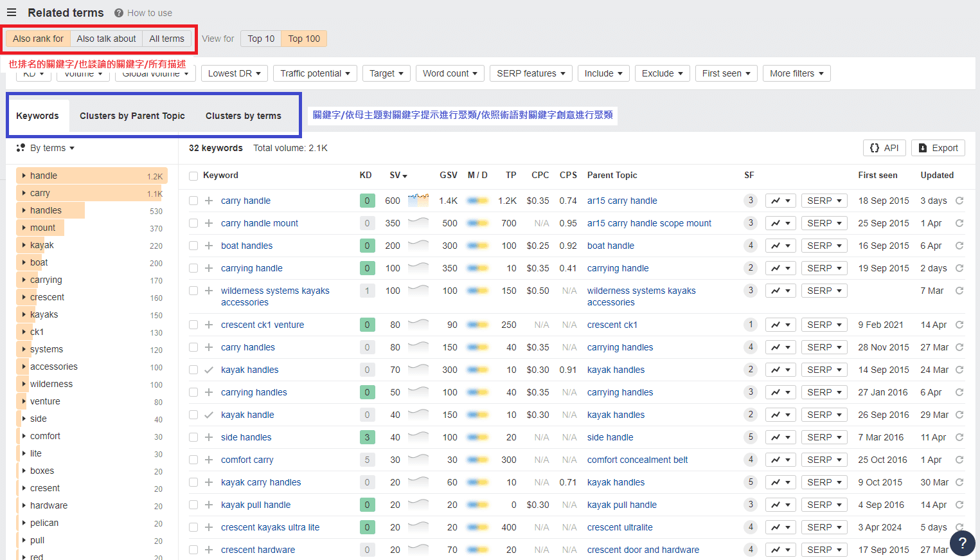Click the Export button
The height and width of the screenshot is (560, 980).
coord(938,148)
